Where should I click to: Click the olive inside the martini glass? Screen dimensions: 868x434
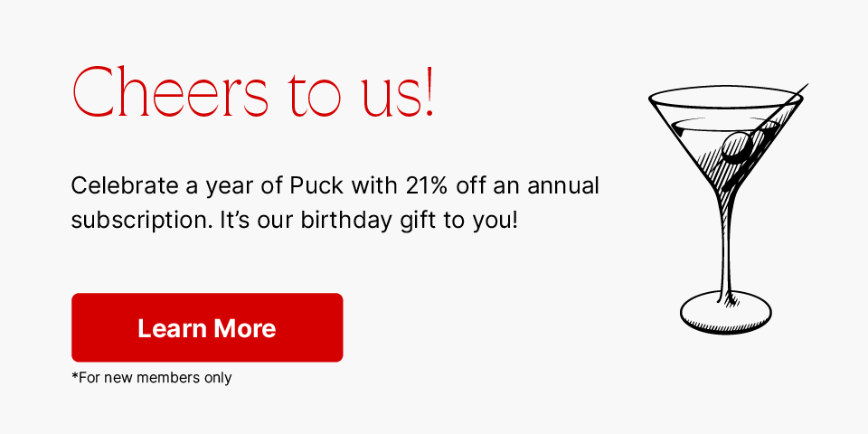click(x=737, y=146)
